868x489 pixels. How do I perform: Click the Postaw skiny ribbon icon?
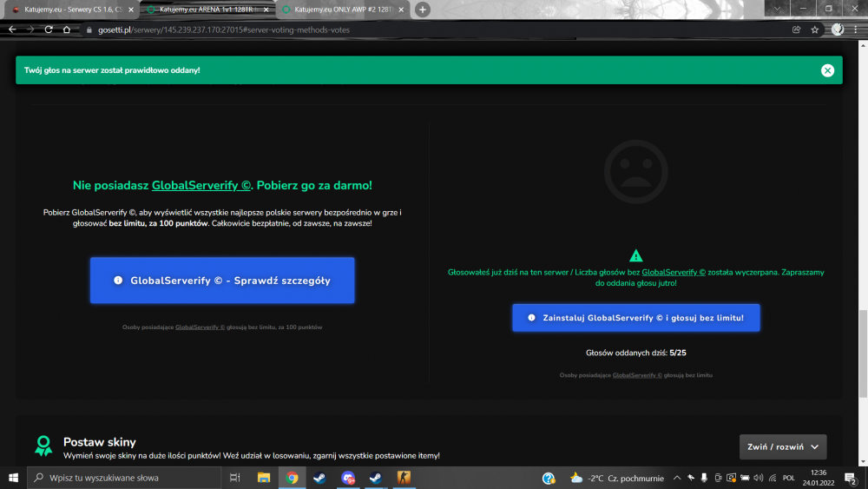point(43,446)
